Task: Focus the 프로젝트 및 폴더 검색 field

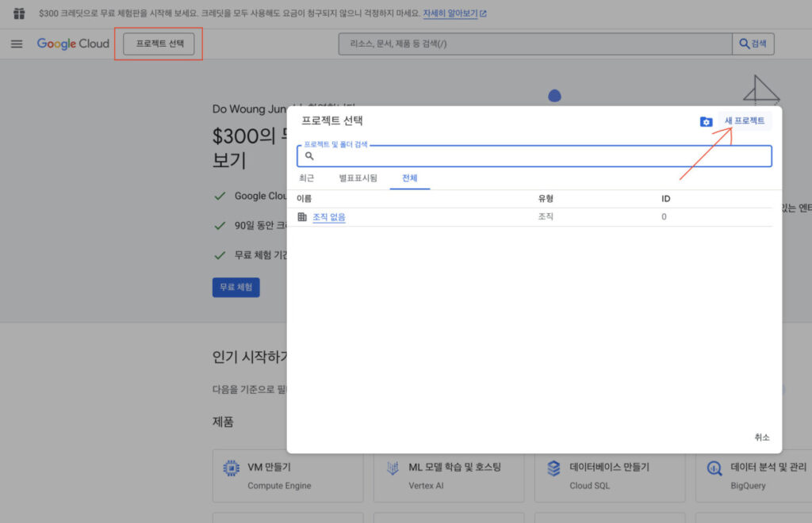Action: [534, 156]
